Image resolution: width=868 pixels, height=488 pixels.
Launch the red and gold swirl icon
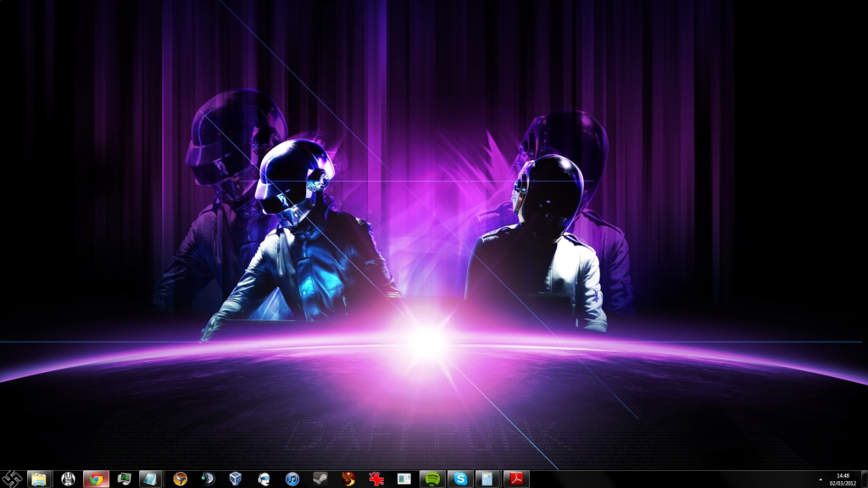click(x=348, y=480)
